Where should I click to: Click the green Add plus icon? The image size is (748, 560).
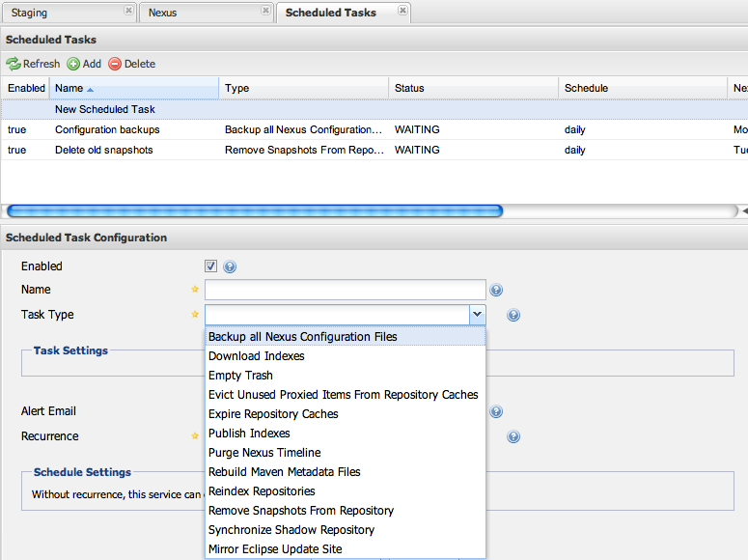click(x=73, y=64)
